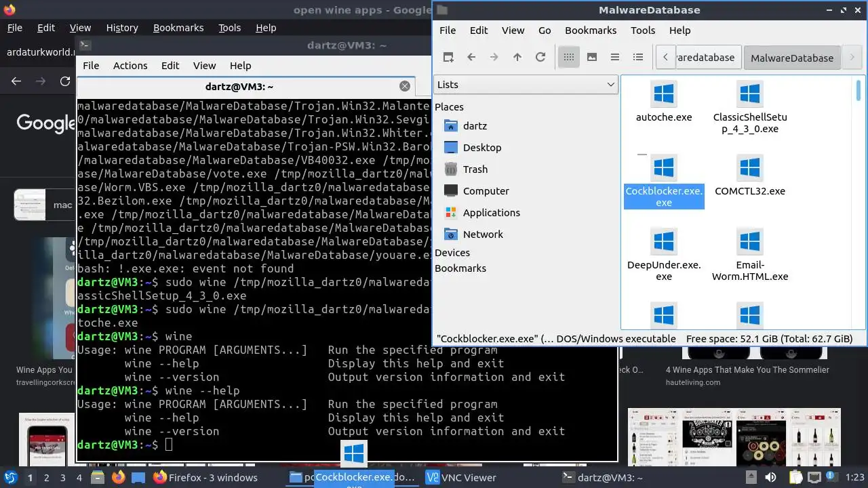
Task: Select the DeepUnder.exe.exe file icon
Action: 664,241
